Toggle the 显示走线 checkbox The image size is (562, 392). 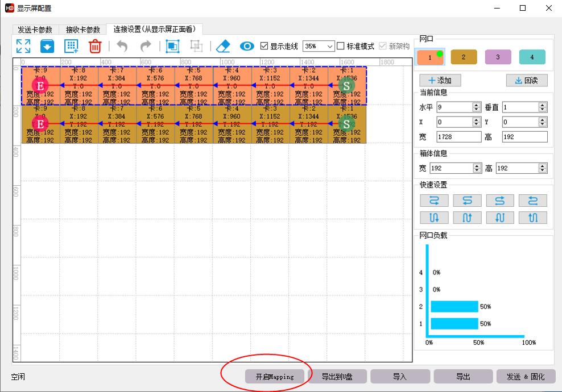click(265, 46)
